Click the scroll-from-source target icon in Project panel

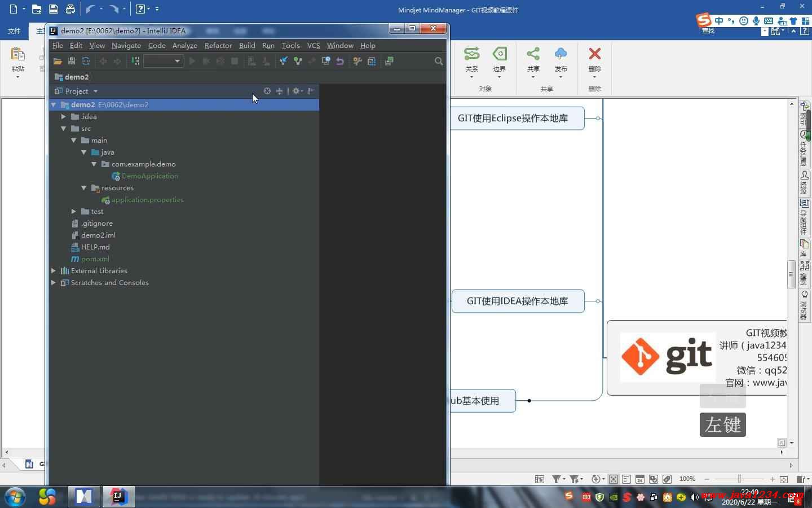(267, 91)
